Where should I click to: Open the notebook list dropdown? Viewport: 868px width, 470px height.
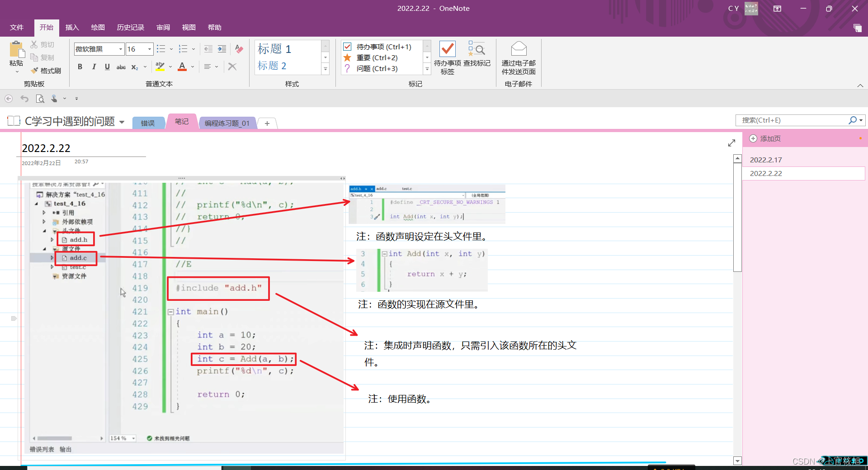tap(122, 122)
